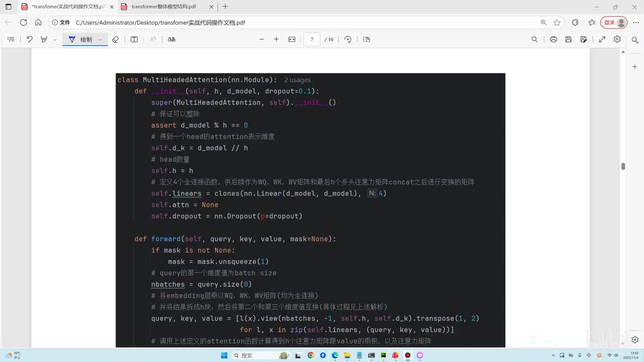Go to the browser home page
This screenshot has width=644, height=362.
pyautogui.click(x=38, y=23)
